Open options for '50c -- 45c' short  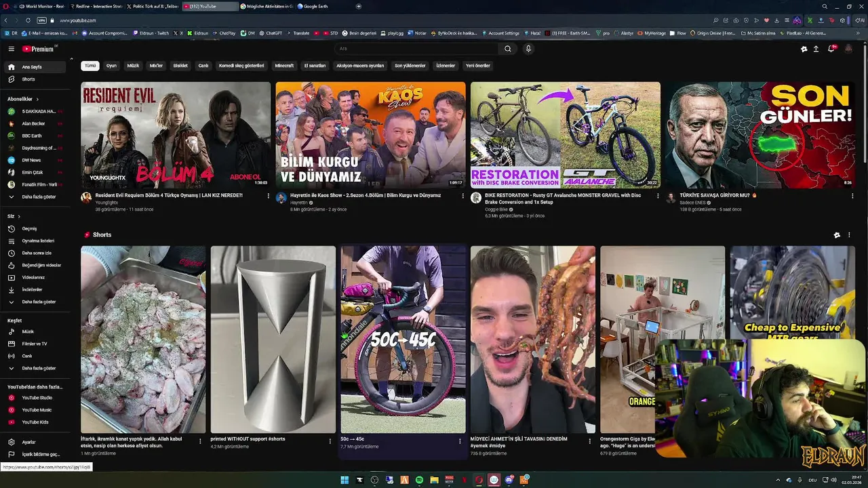click(460, 441)
